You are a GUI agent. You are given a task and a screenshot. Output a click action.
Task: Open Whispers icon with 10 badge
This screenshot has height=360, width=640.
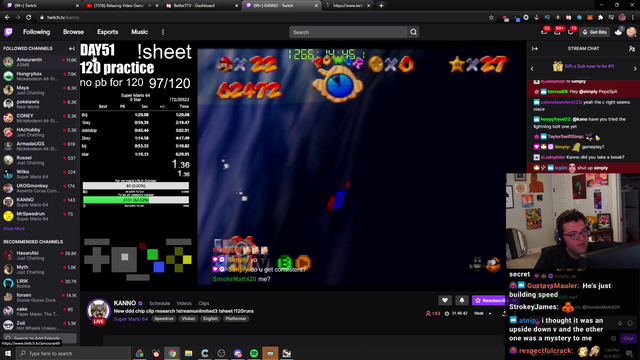pyautogui.click(x=571, y=31)
